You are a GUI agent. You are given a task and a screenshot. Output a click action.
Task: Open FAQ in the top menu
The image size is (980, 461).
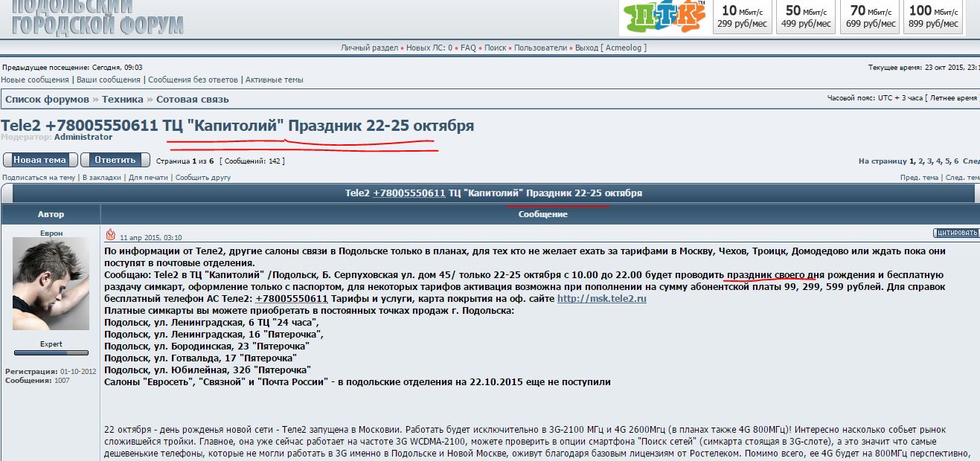click(x=468, y=48)
